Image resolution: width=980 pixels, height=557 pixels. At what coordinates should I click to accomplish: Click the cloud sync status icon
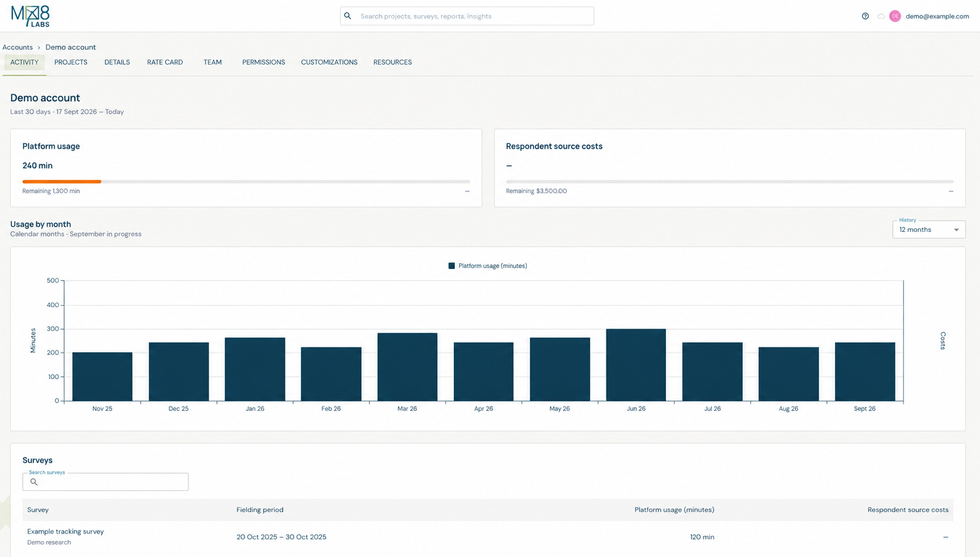881,16
